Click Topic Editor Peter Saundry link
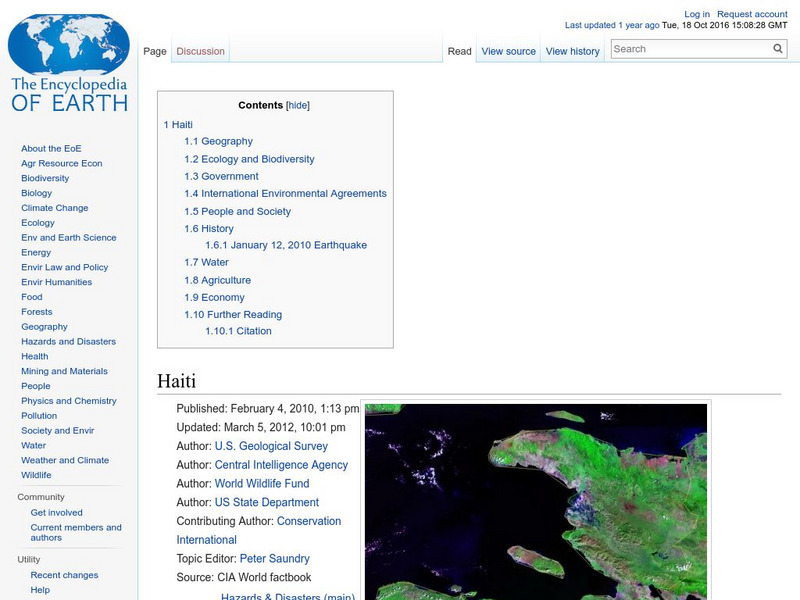 coord(275,559)
